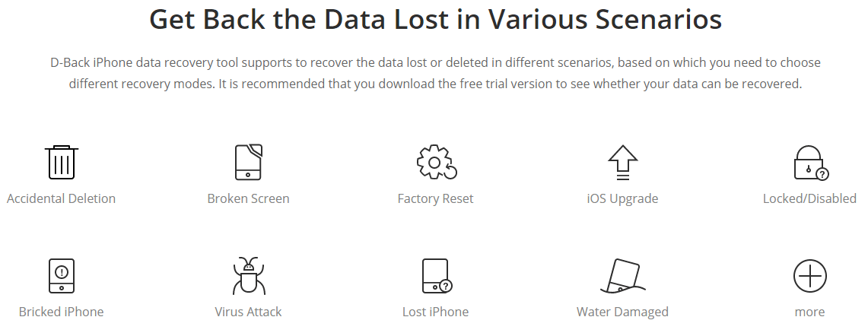This screenshot has height=336, width=868.
Task: Open the Accidental Deletion label
Action: click(61, 198)
